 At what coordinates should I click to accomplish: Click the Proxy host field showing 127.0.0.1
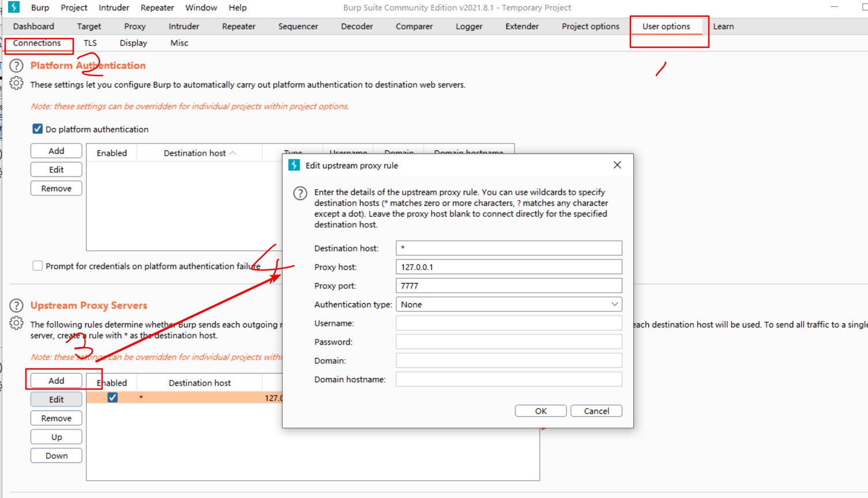pos(509,267)
